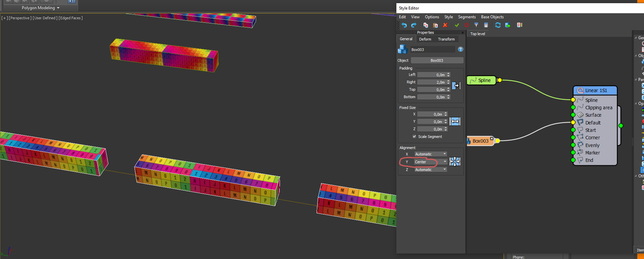Image resolution: width=644 pixels, height=259 pixels.
Task: Redo action in Style Editor toolbar
Action: (x=414, y=25)
